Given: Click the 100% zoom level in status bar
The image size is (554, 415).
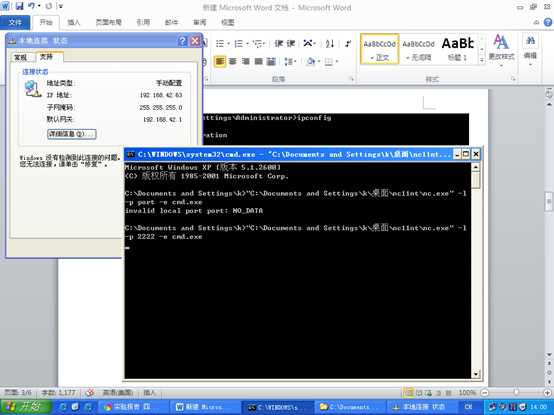Looking at the screenshot, I should [468, 392].
